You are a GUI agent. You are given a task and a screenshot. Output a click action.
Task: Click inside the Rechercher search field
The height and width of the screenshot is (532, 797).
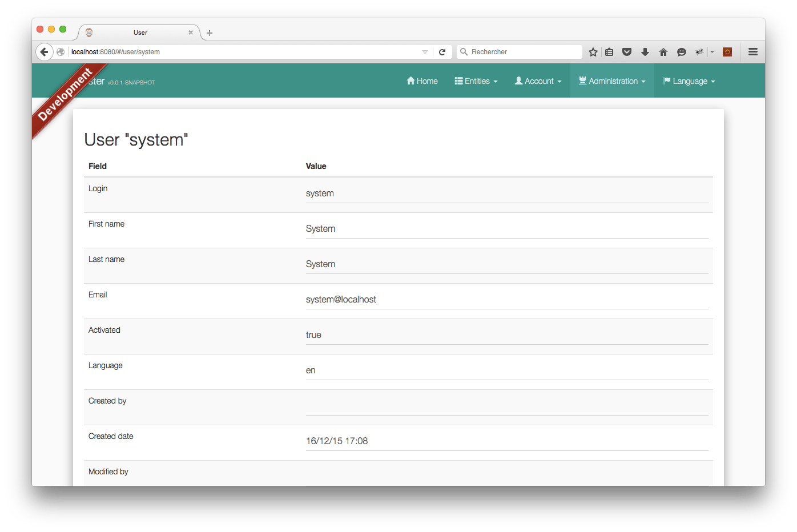520,51
